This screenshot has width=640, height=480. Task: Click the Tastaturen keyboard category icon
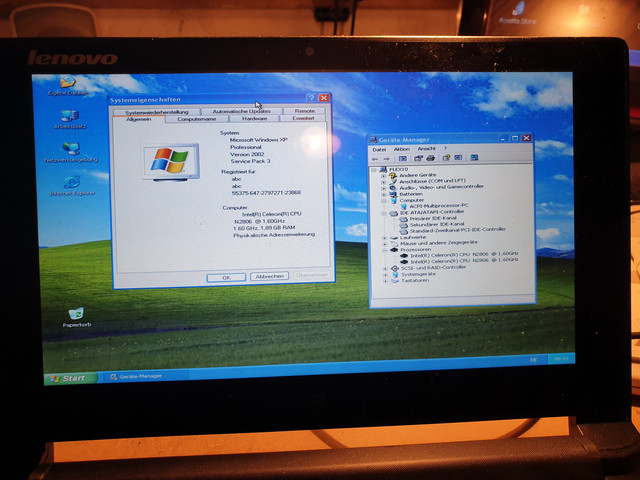pos(395,281)
